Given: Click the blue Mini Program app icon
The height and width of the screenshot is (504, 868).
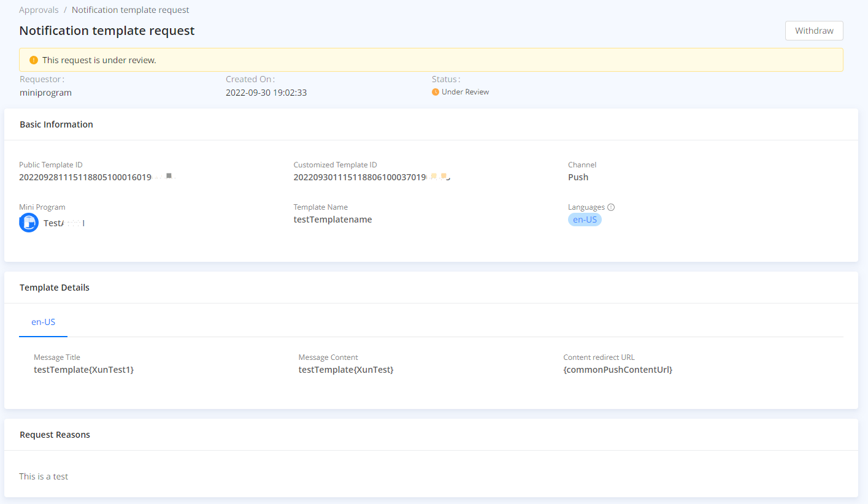Looking at the screenshot, I should (29, 223).
